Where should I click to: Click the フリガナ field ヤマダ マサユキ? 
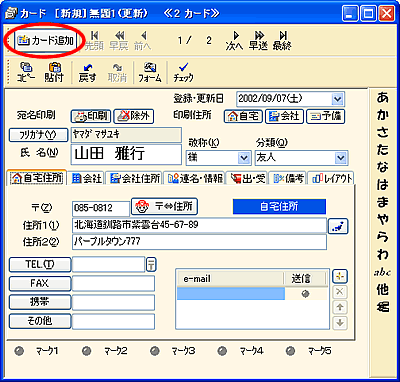coord(126,135)
